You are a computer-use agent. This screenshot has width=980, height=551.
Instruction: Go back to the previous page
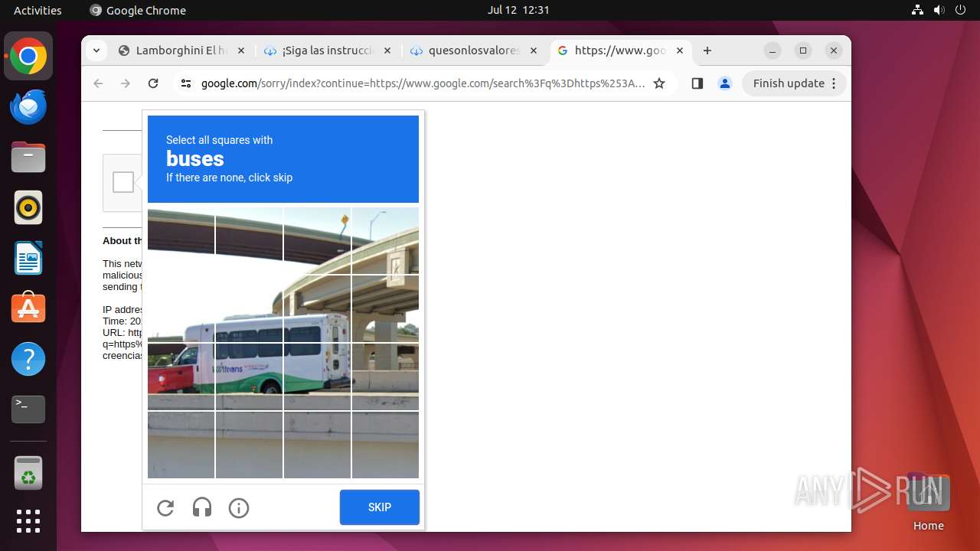[98, 83]
